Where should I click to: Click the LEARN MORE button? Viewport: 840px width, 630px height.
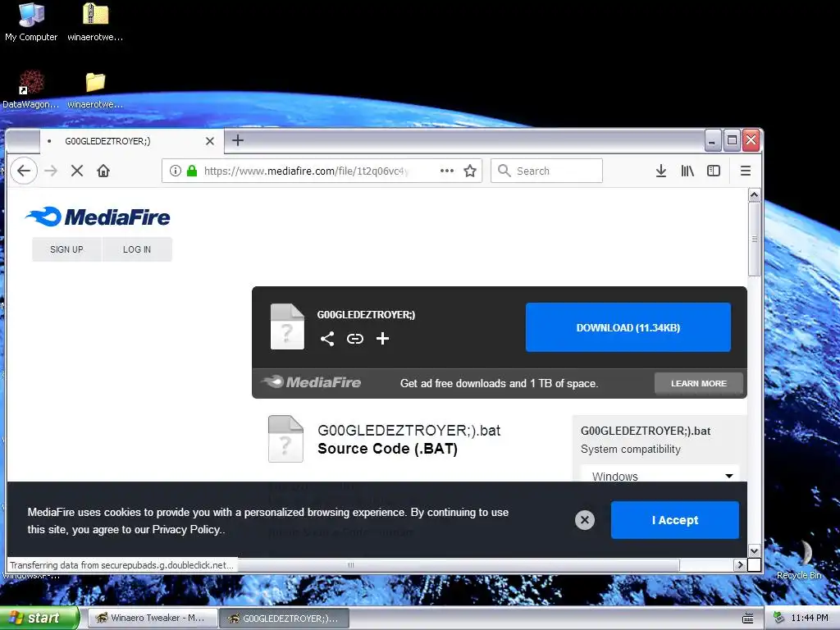[x=699, y=384]
